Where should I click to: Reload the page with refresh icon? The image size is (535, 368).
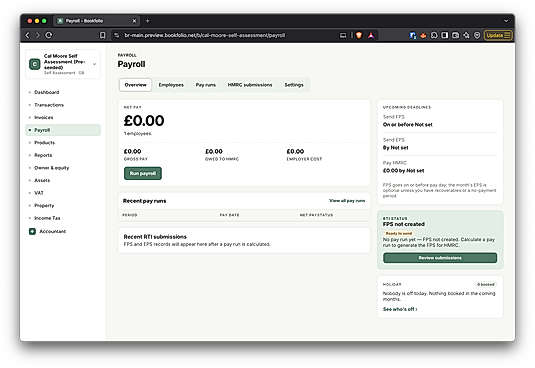tap(49, 35)
